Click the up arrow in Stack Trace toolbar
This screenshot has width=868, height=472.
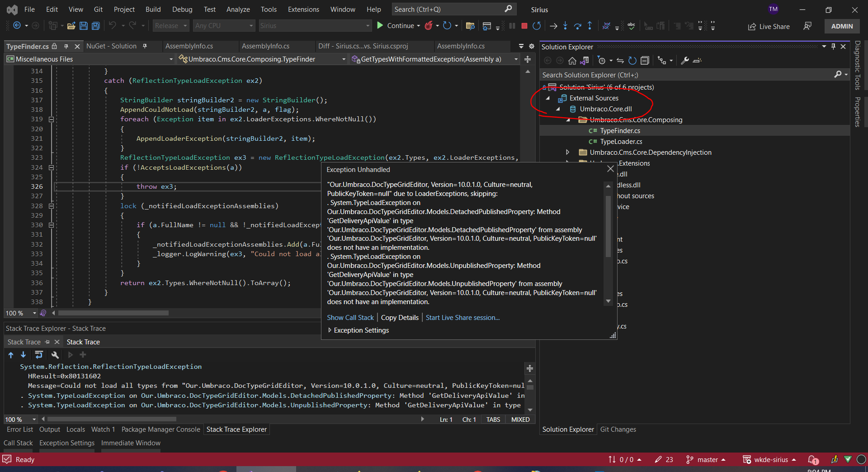tap(11, 355)
